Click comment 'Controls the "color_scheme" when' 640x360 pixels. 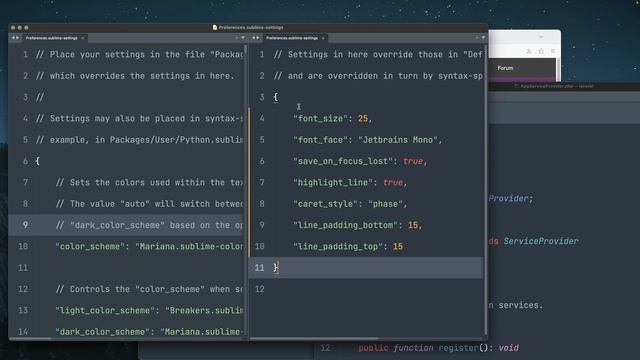150,289
